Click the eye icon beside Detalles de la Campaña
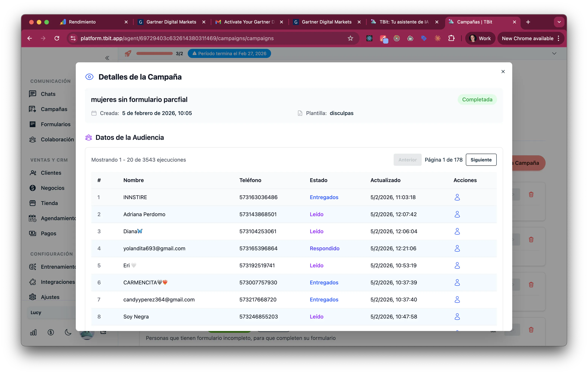Viewport: 588px width, 374px height. coord(89,77)
